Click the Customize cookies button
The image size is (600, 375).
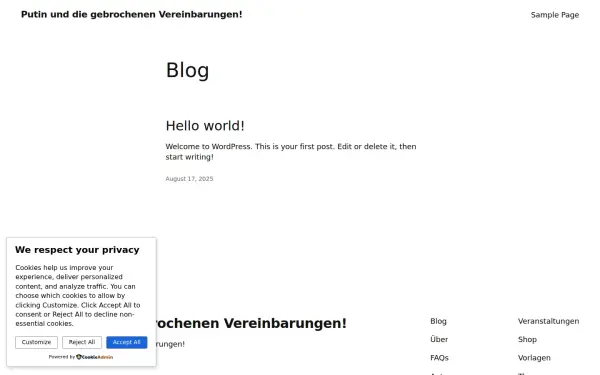click(x=36, y=342)
